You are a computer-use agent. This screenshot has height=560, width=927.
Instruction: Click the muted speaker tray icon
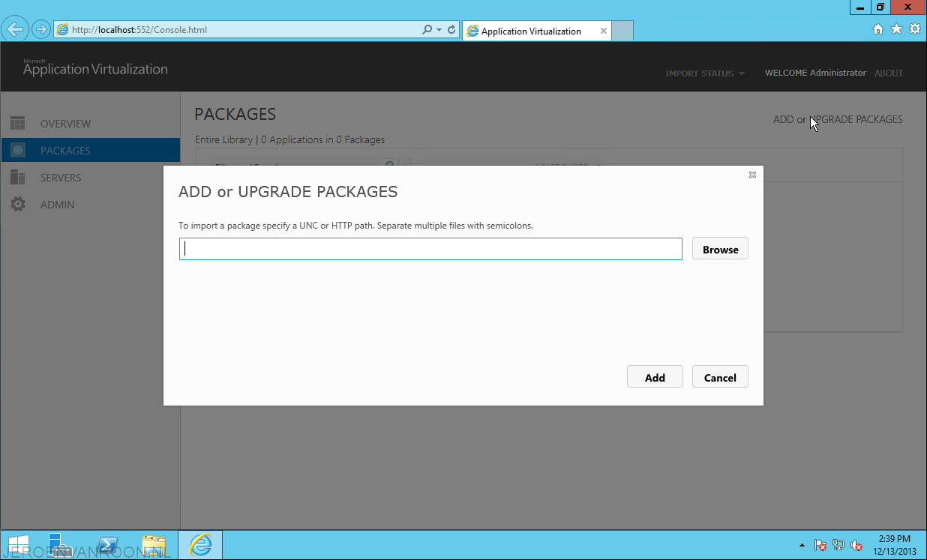pos(856,546)
